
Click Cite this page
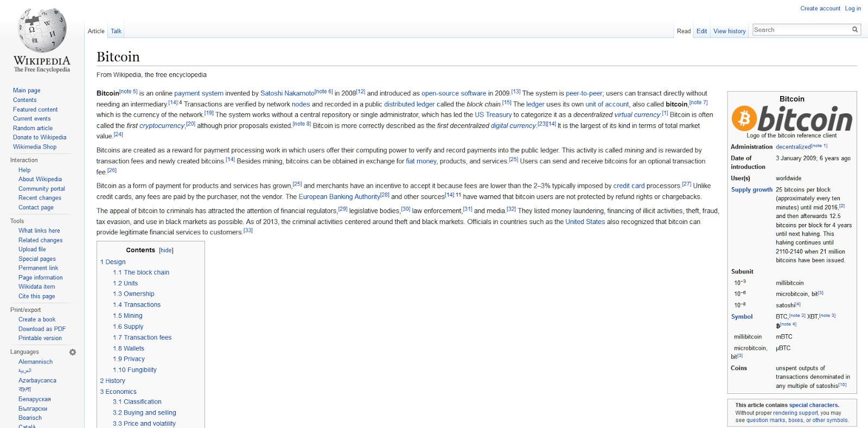[36, 297]
